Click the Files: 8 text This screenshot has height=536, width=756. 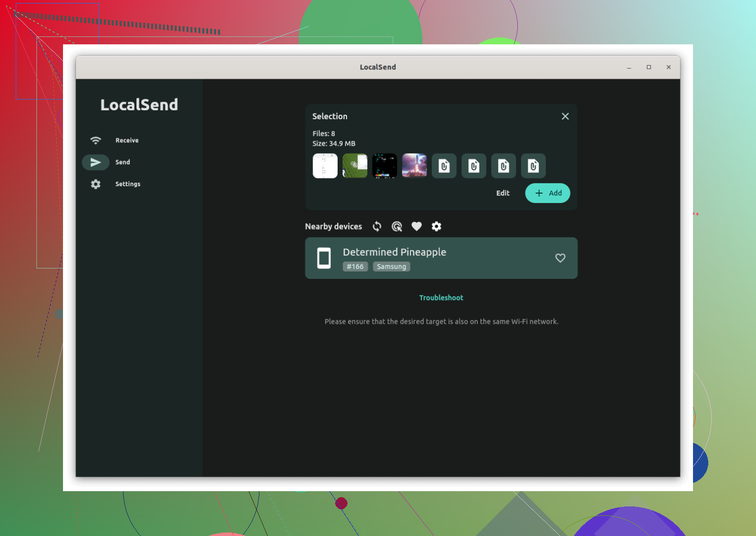tap(324, 134)
